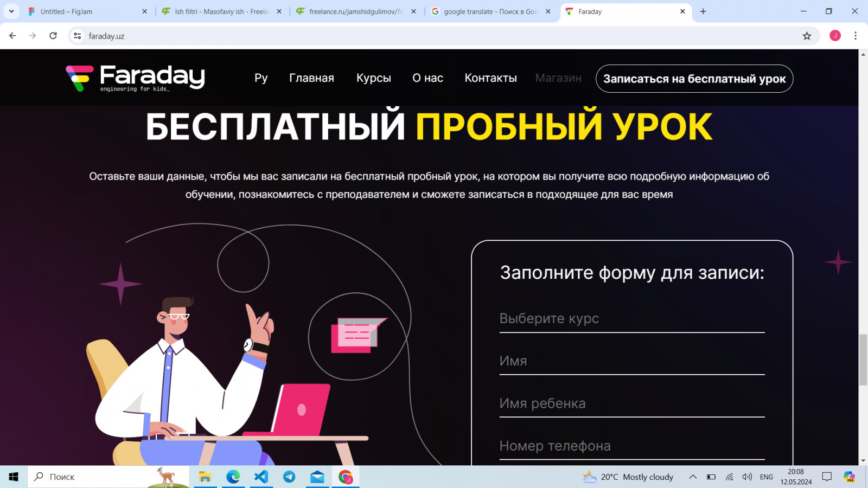Image resolution: width=868 pixels, height=488 pixels.
Task: Show hidden system tray icons
Action: pos(693,477)
